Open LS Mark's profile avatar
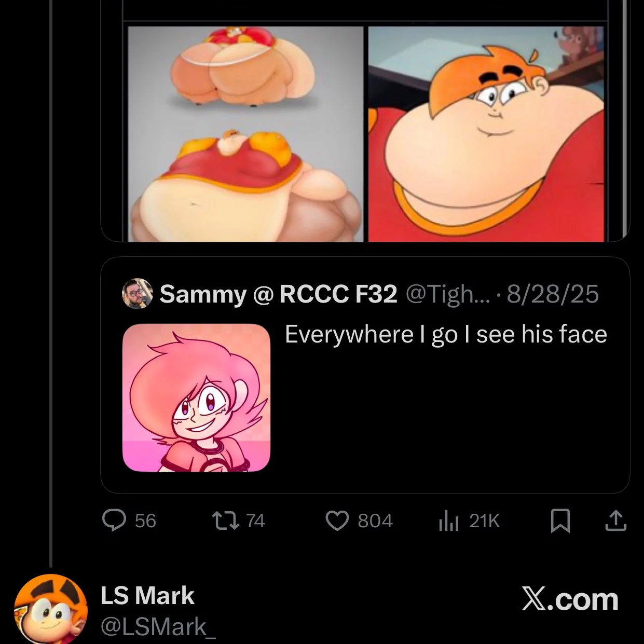Image resolution: width=644 pixels, height=644 pixels. pyautogui.click(x=50, y=609)
